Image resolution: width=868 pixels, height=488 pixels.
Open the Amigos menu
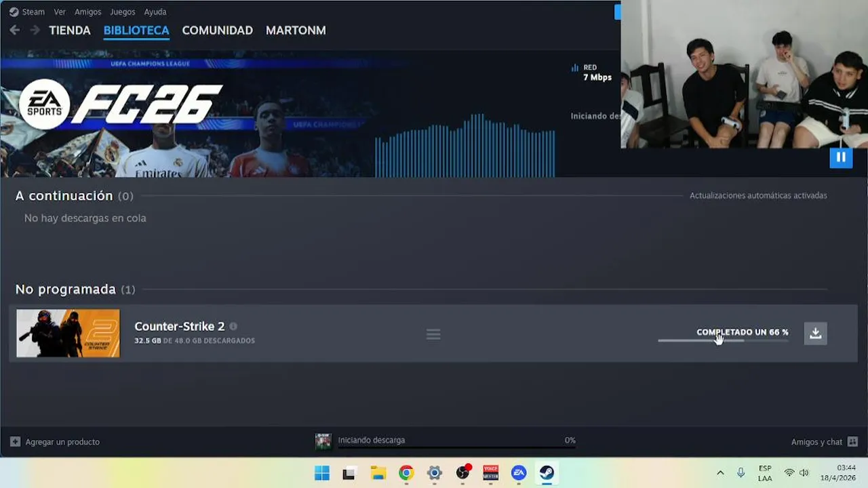tap(88, 12)
